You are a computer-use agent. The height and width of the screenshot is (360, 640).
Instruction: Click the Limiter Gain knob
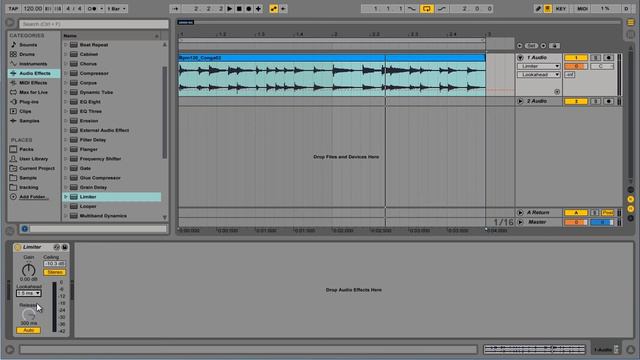point(29,269)
